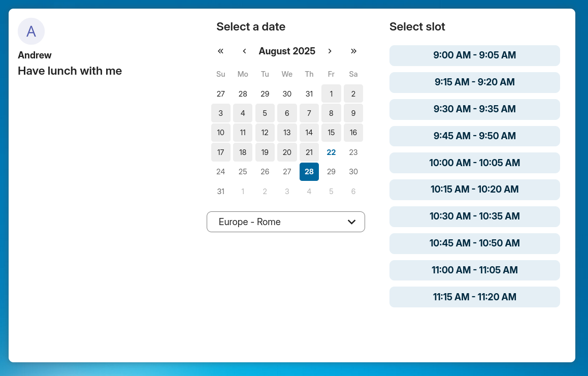
Task: Select August 3 on the calendar
Action: click(x=220, y=113)
